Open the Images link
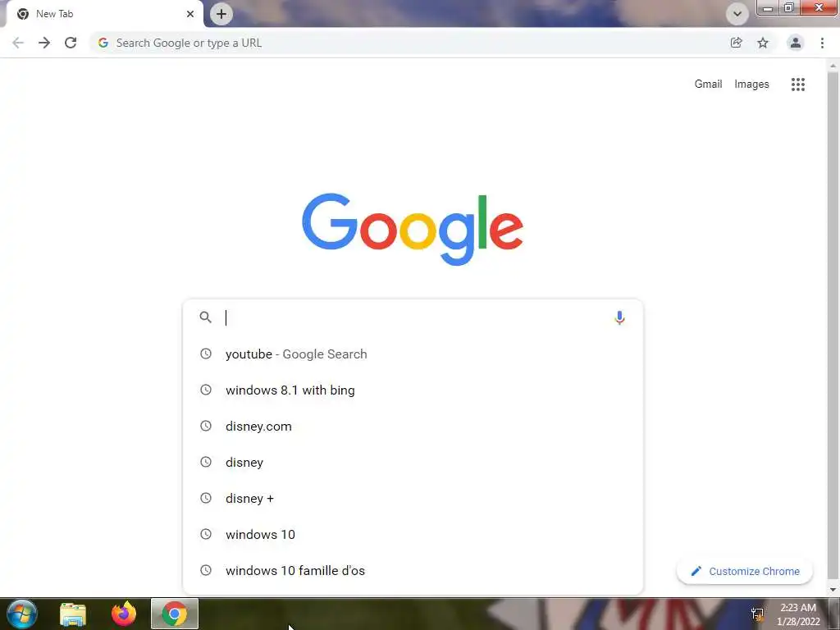 tap(751, 84)
